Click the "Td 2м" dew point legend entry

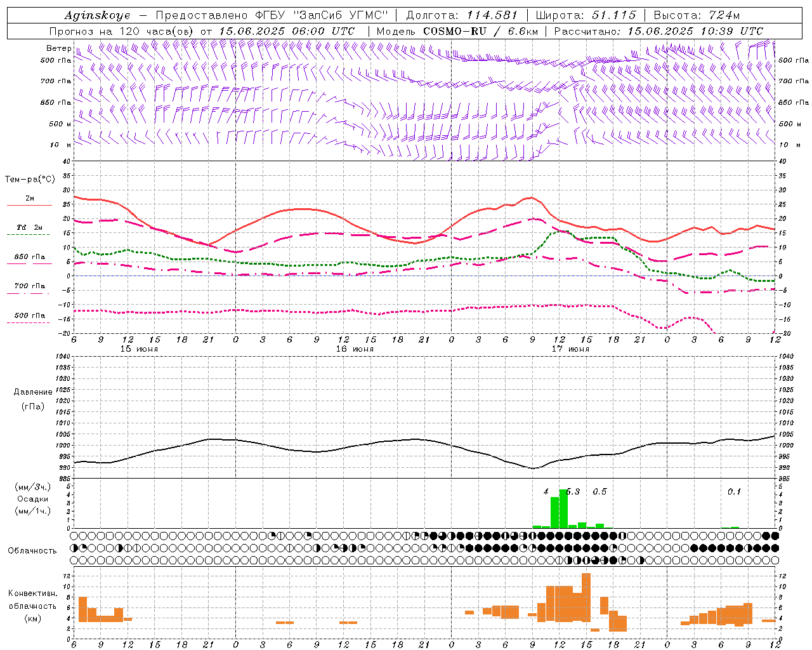click(30, 227)
